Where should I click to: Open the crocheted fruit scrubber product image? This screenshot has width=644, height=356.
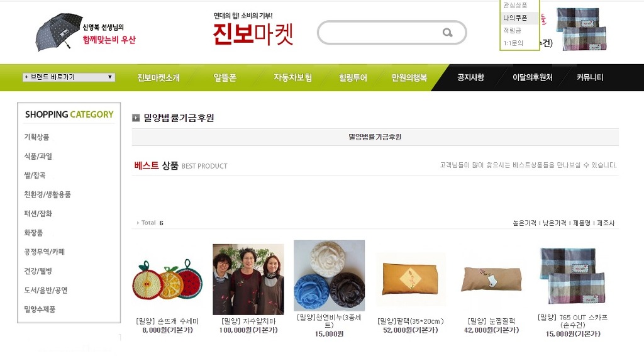(x=167, y=280)
